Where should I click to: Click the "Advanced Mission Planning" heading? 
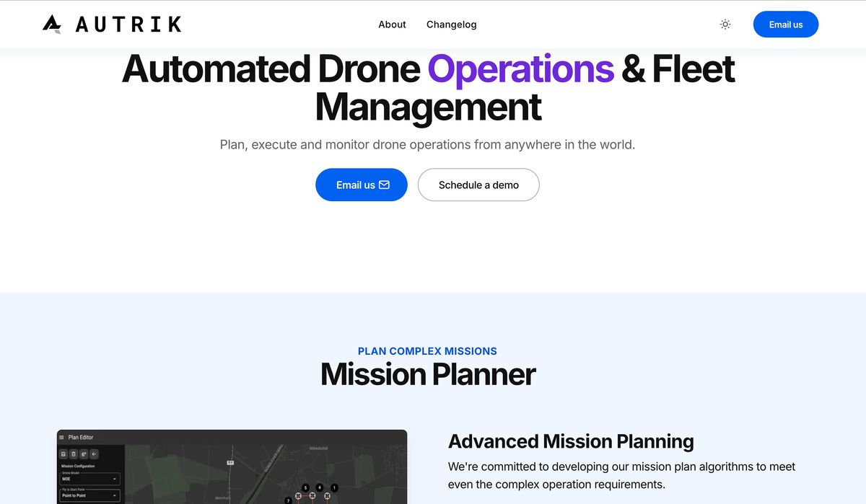coord(571,441)
